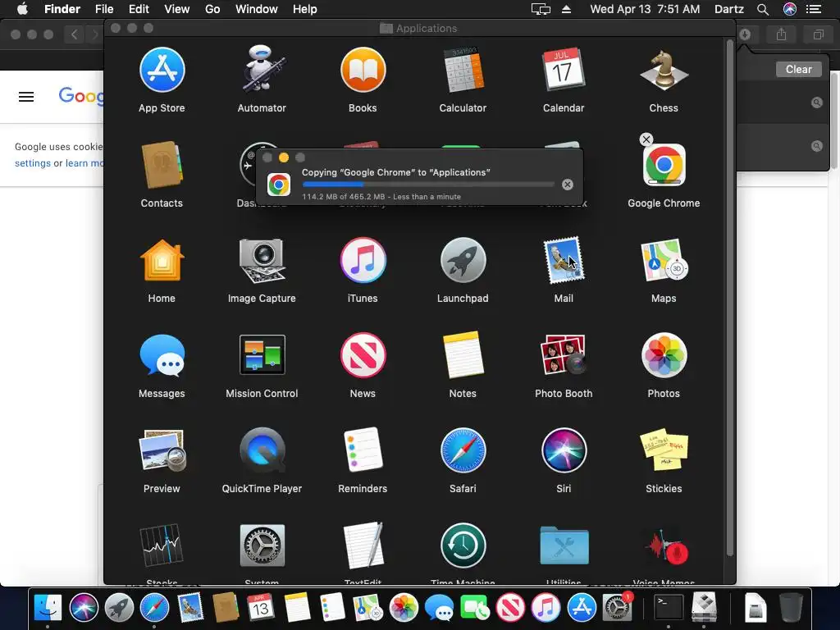This screenshot has width=840, height=630.
Task: Select Siri in Applications window
Action: coord(564,450)
